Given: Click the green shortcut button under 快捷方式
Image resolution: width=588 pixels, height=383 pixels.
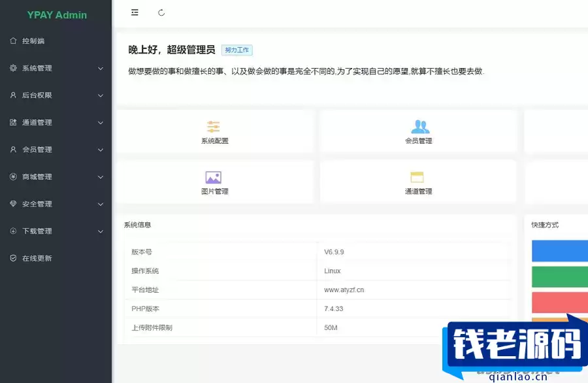Looking at the screenshot, I should point(559,277).
